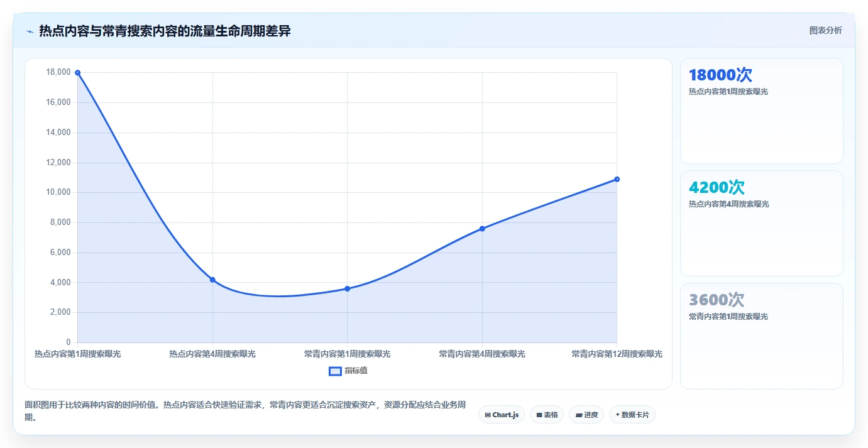
Task: Click the 10,000 y-axis tick label
Action: click(58, 192)
